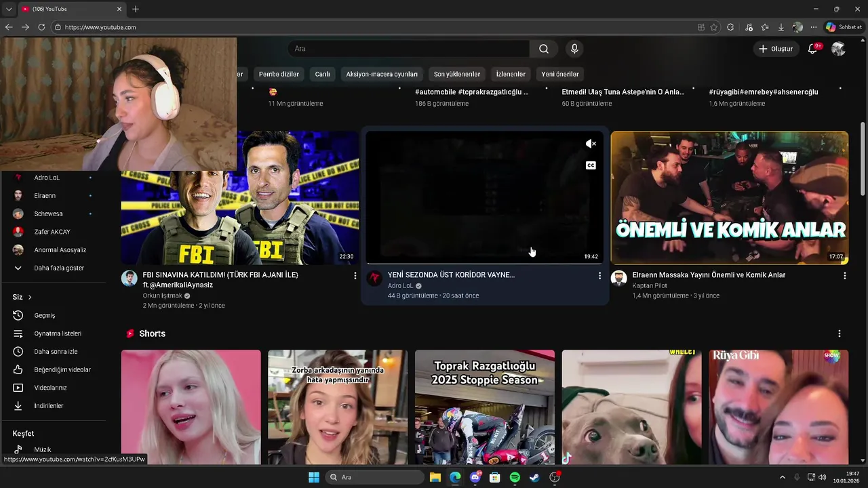Select Canlı filter chip
This screenshot has width=868, height=488.
(322, 74)
